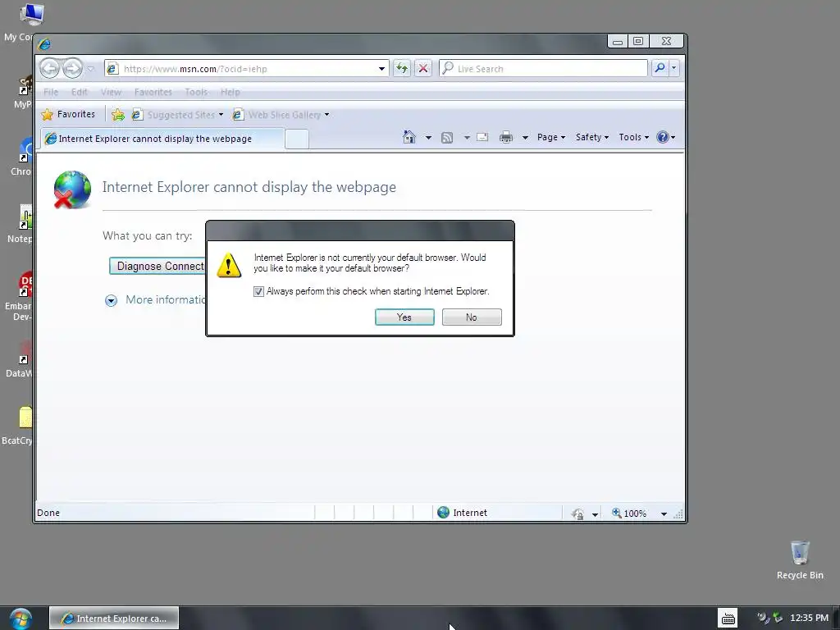Open the Windows Start orb
Viewport: 840px width, 630px height.
[x=21, y=619]
